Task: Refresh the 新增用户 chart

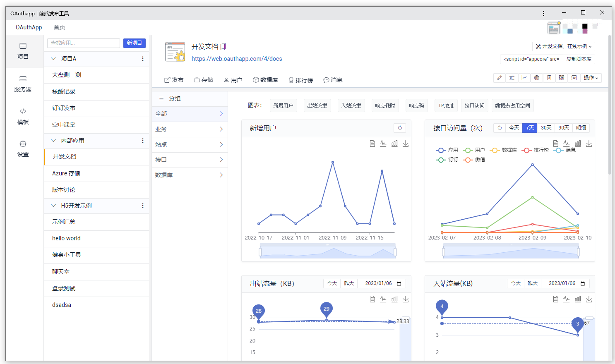Action: (400, 128)
